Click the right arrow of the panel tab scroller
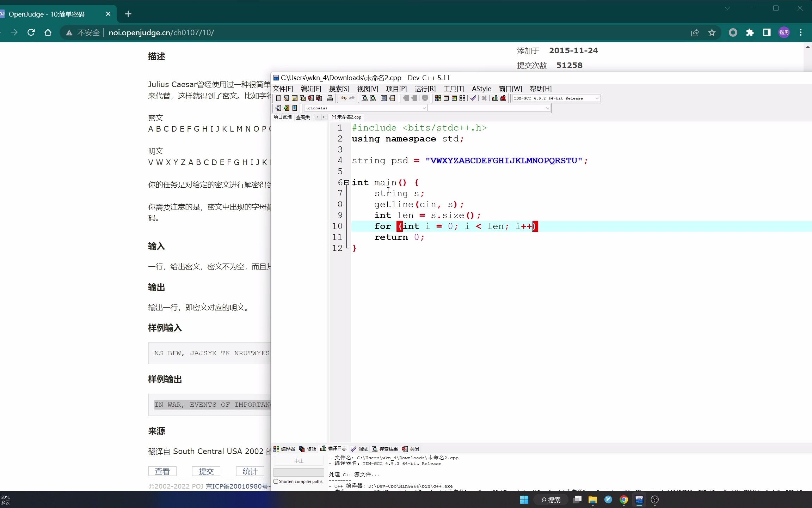The width and height of the screenshot is (812, 508). coord(324,117)
